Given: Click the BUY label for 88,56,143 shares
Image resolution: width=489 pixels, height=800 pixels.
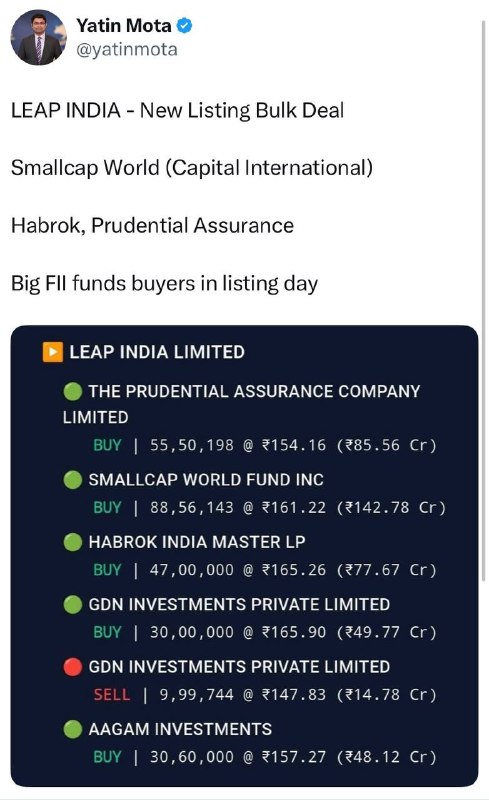Looking at the screenshot, I should [107, 507].
